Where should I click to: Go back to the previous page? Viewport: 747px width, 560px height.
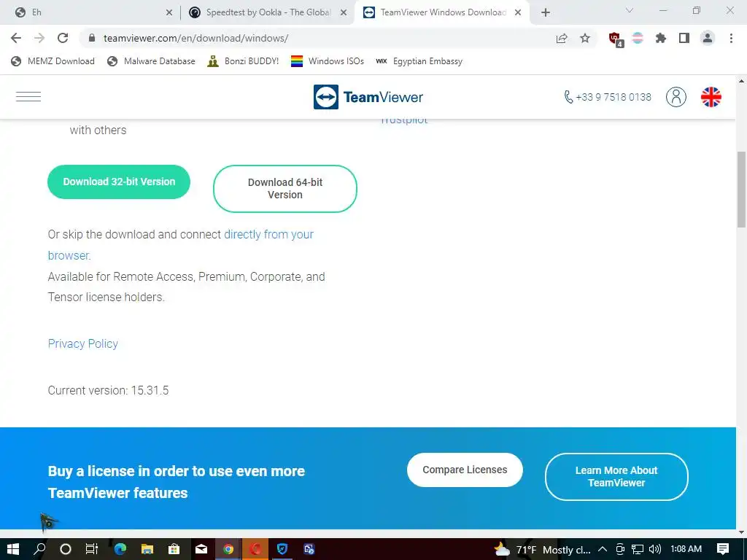[16, 38]
